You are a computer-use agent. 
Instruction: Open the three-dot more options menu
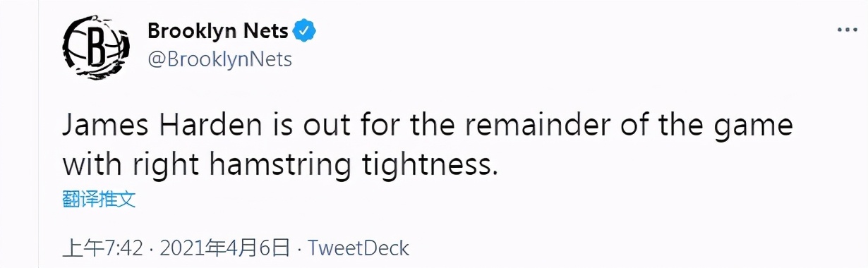(x=846, y=30)
